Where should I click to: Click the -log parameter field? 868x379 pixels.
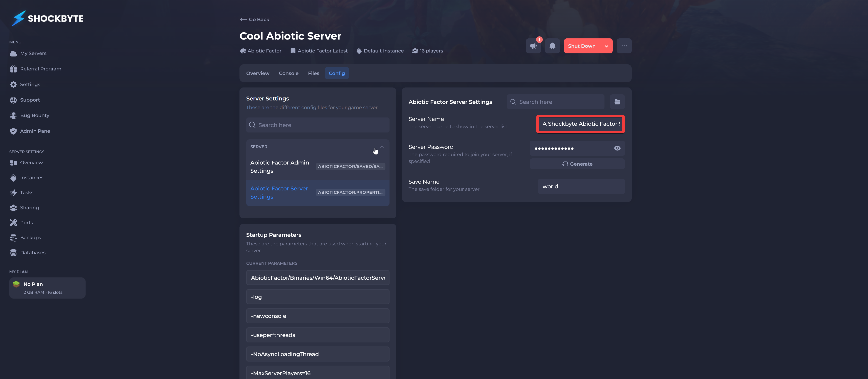pyautogui.click(x=318, y=297)
